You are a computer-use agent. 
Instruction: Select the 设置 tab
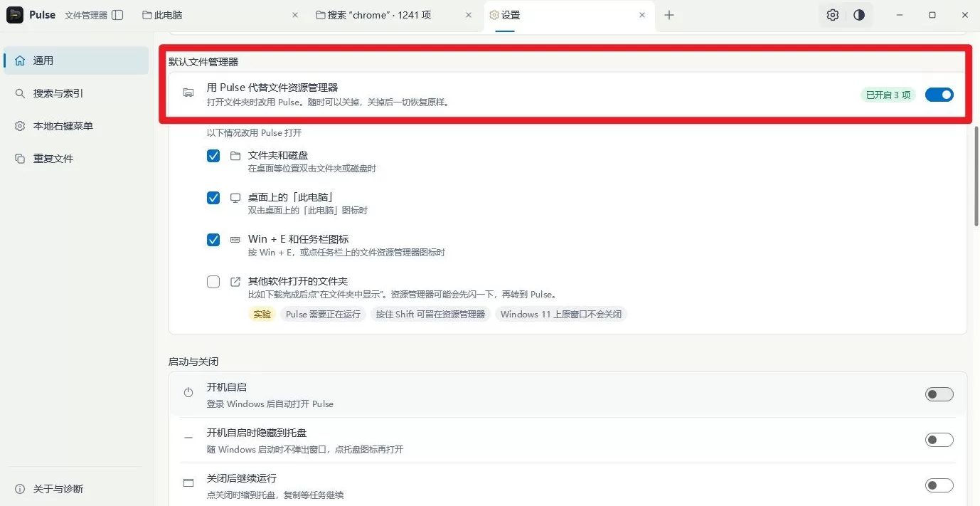pyautogui.click(x=568, y=15)
